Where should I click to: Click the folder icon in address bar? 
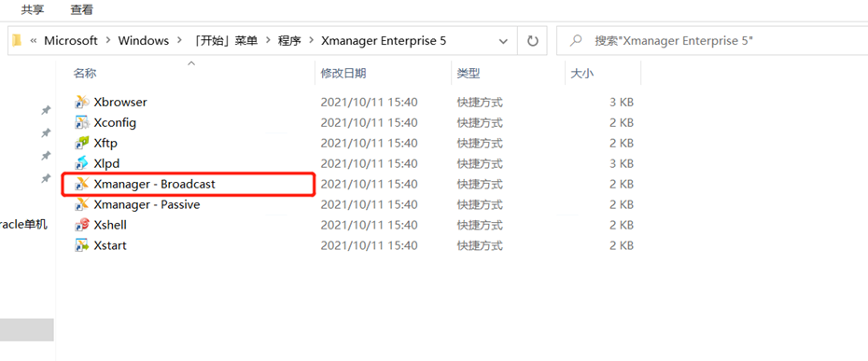[x=17, y=40]
